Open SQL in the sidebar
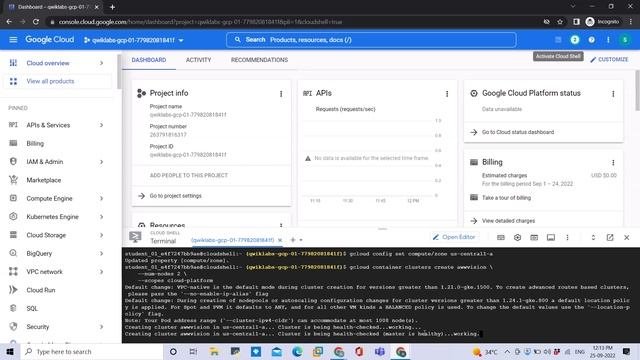This screenshot has height=360, width=640. point(32,309)
